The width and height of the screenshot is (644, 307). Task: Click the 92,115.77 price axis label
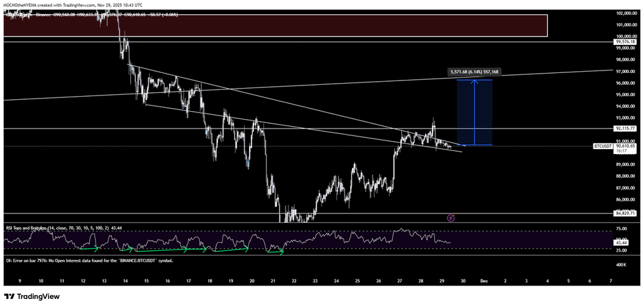point(624,129)
